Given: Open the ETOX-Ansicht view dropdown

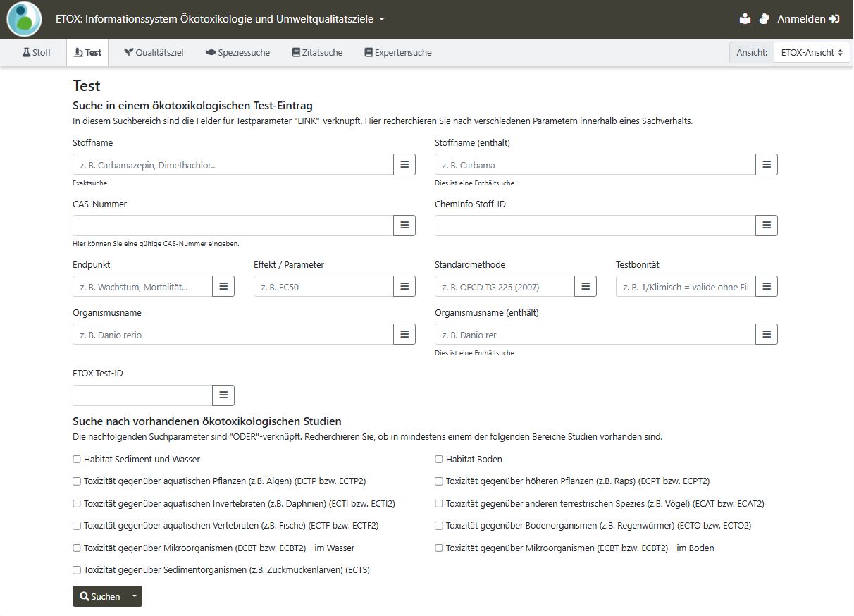Looking at the screenshot, I should [x=811, y=53].
